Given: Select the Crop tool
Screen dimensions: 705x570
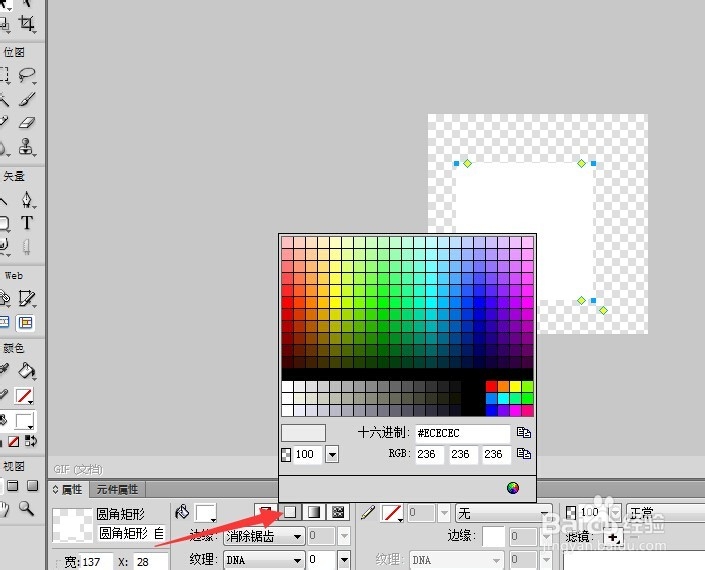Looking at the screenshot, I should 27,24.
